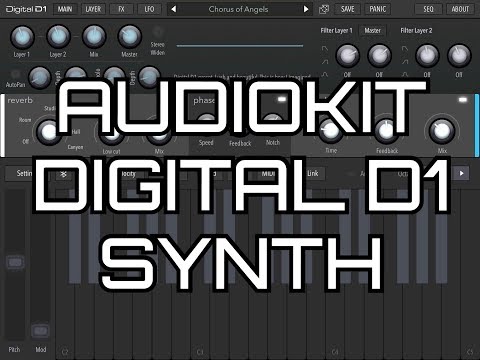Image resolution: width=480 pixels, height=360 pixels.
Task: Select the Canyon reverb type
Action: pyautogui.click(x=75, y=147)
